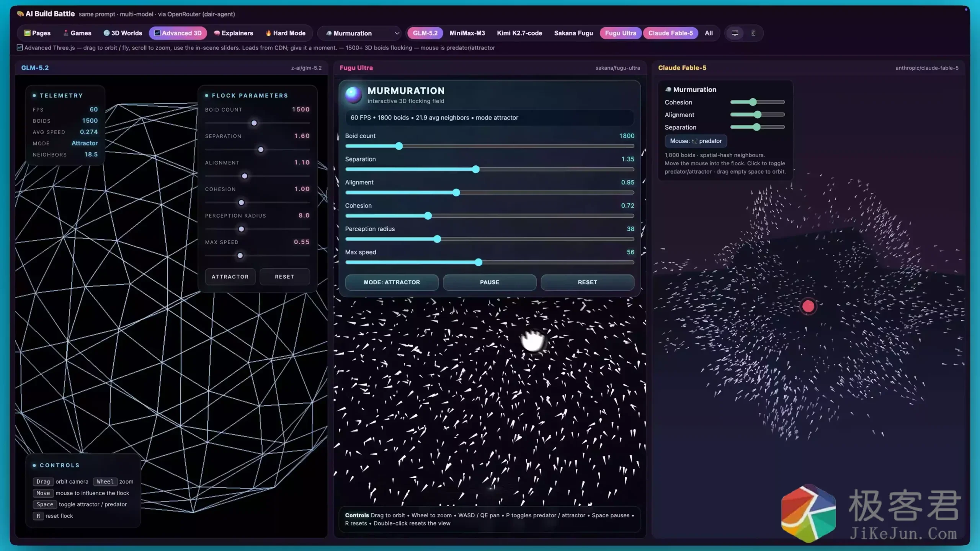Switch to the Explainers tab
The image size is (980, 551).
[233, 33]
